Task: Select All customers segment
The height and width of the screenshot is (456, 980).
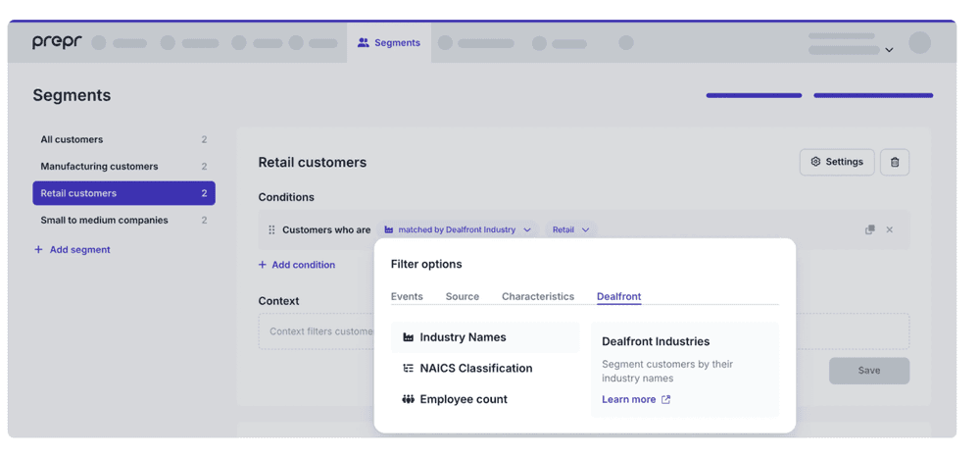Action: pos(123,139)
